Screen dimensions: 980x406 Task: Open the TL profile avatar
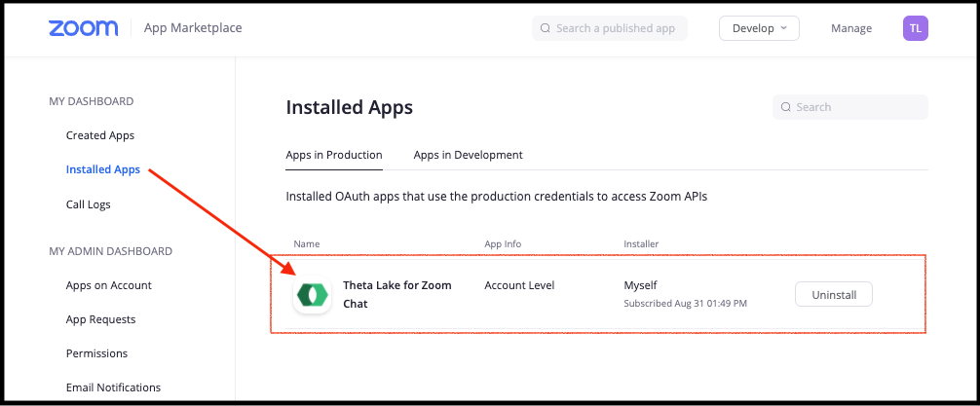pyautogui.click(x=916, y=28)
